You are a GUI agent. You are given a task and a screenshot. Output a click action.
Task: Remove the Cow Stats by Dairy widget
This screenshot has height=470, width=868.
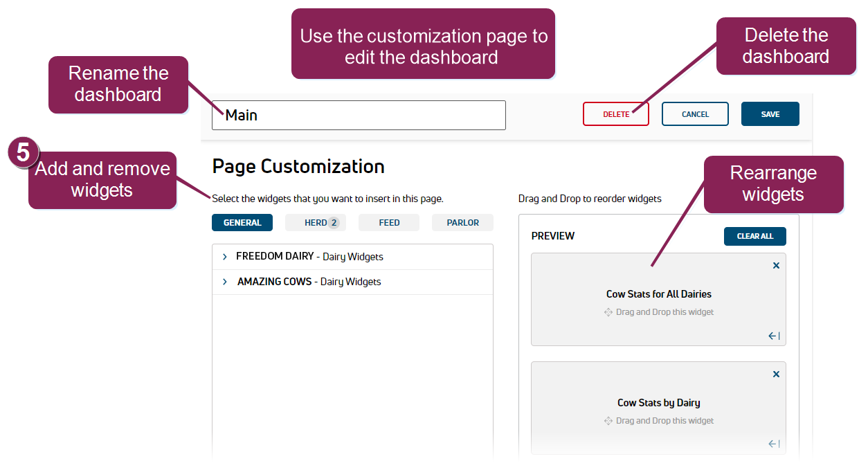pos(776,374)
